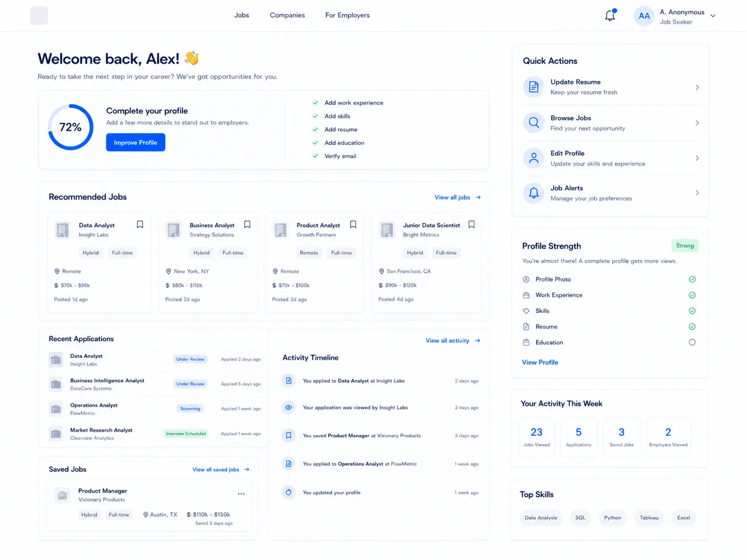Click the AA avatar in the header

[644, 16]
